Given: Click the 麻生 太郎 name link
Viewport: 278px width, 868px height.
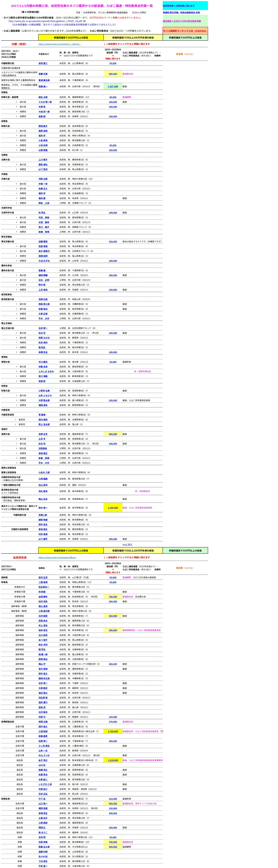Looking at the screenshot, I should click(43, 97).
